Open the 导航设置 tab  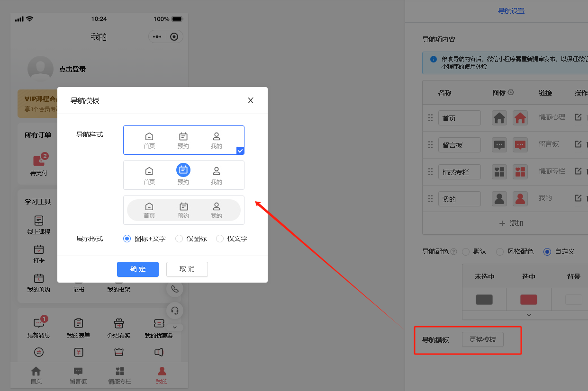(511, 11)
